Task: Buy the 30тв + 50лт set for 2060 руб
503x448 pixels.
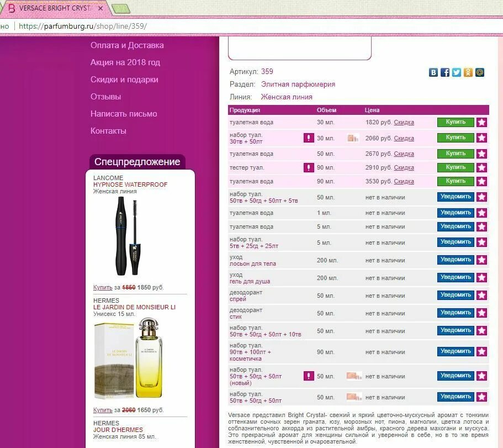Action: (x=455, y=138)
